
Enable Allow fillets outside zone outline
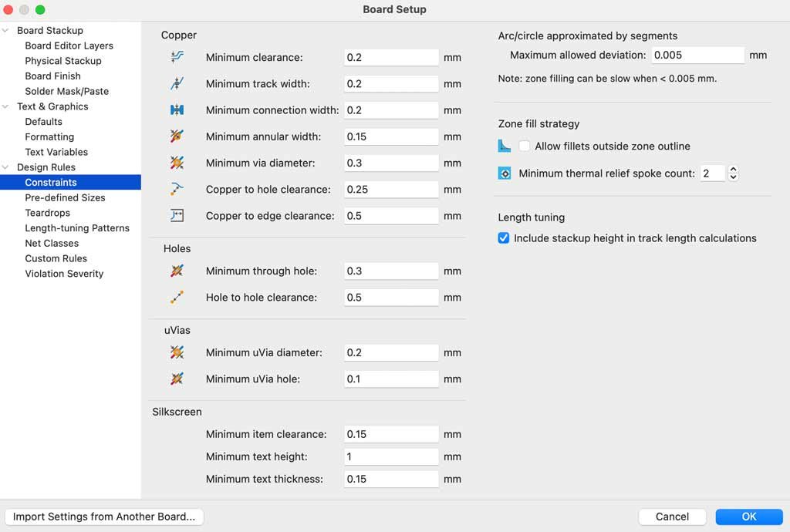click(x=525, y=146)
